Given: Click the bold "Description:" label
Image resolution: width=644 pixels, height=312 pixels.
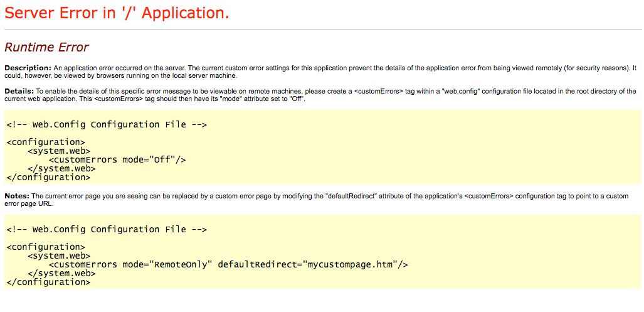Looking at the screenshot, I should [x=28, y=67].
